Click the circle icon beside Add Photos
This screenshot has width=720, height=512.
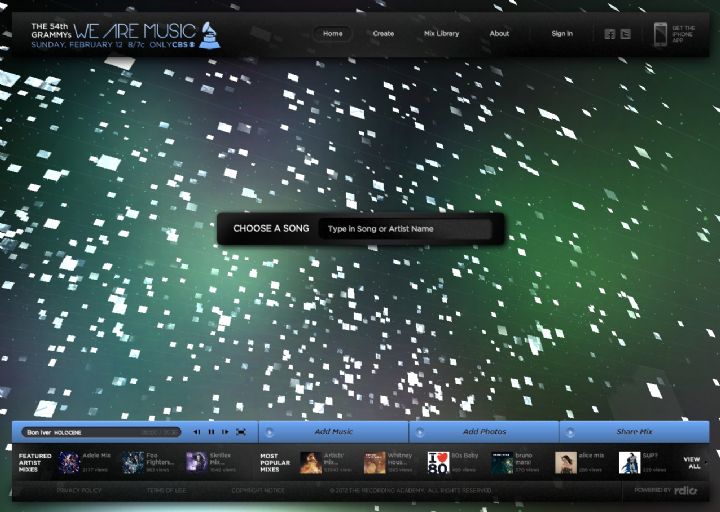(x=420, y=432)
